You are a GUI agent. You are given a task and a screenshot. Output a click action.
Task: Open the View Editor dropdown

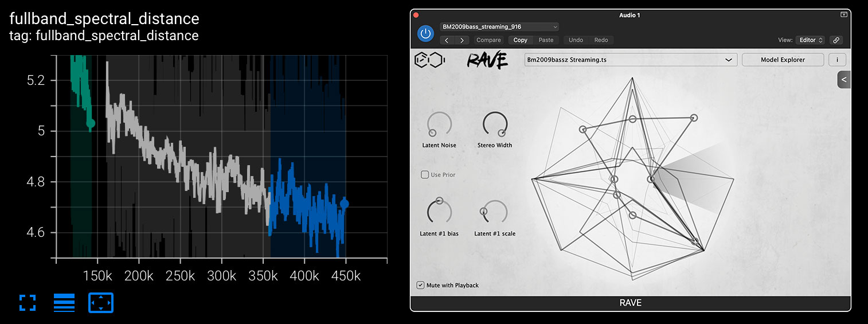(810, 40)
